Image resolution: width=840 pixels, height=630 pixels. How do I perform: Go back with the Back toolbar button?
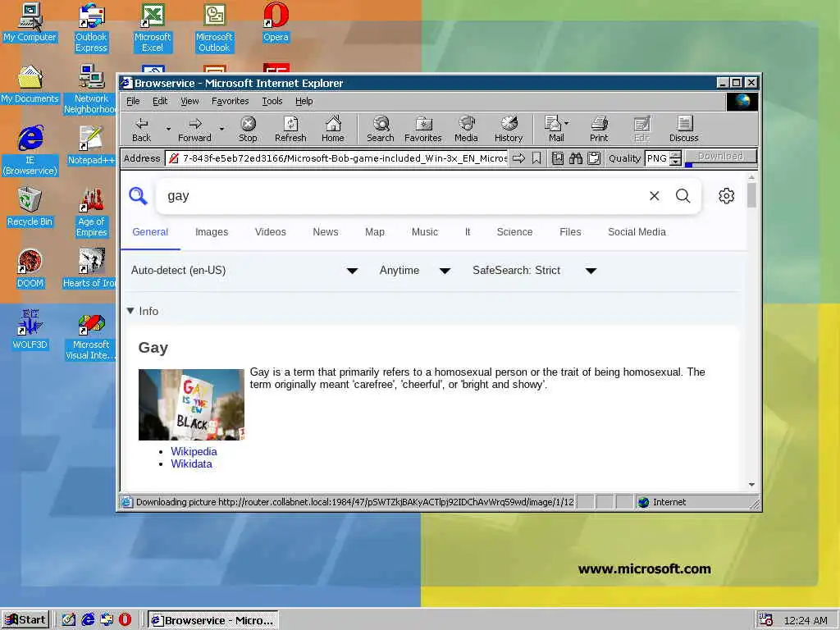[141, 129]
